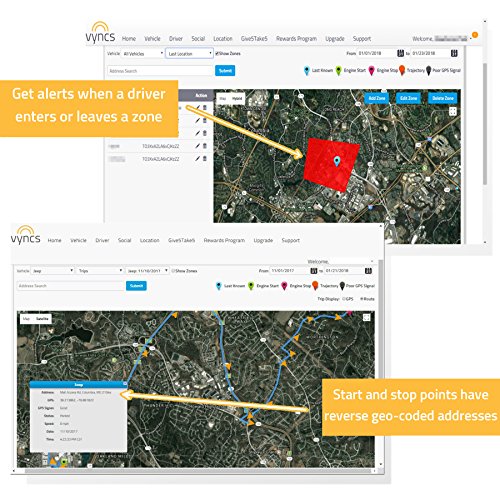Open the Trips view dropdown in the trips window
Image resolution: width=500 pixels, height=500 pixels.
100,271
